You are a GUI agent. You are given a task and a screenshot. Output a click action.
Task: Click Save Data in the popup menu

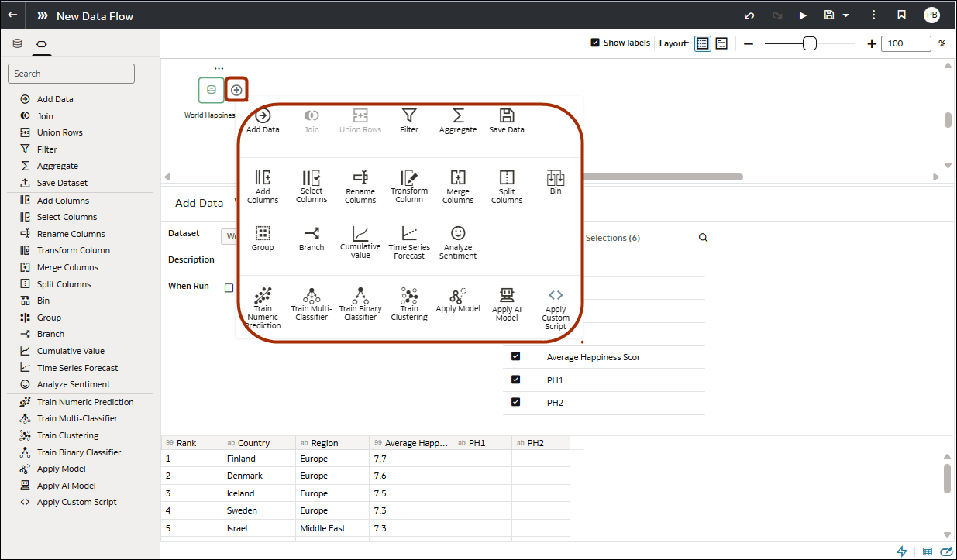tap(506, 120)
